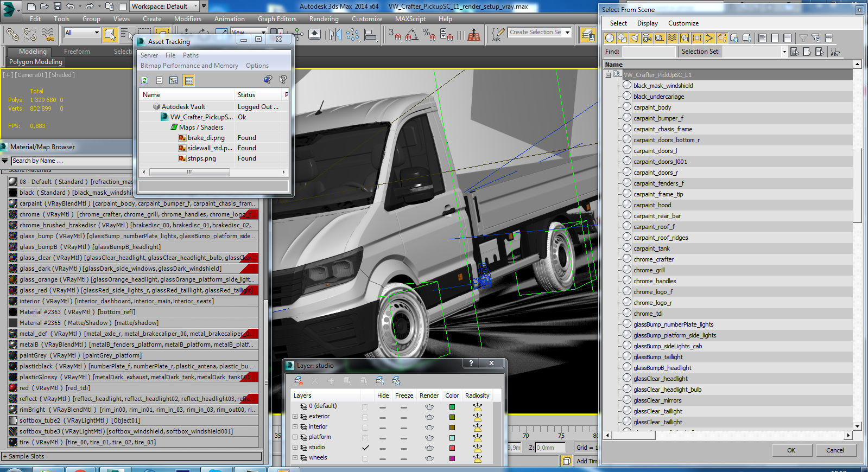Expand the studio layer

pos(295,448)
